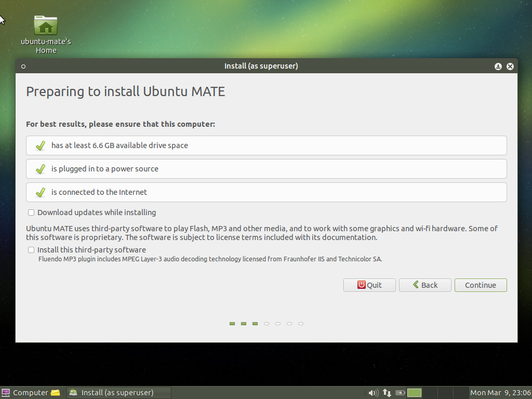532x399 pixels.
Task: Click the download-arrow button in the installer titlebar
Action: tap(498, 66)
